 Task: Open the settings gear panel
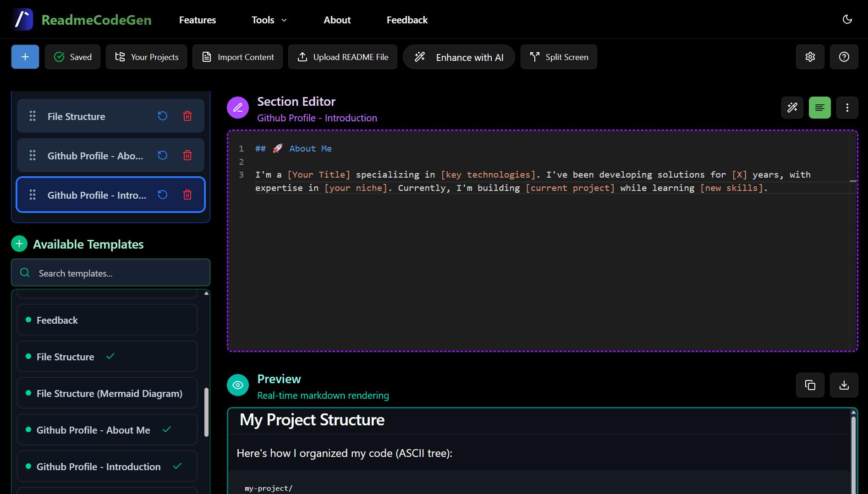click(810, 57)
